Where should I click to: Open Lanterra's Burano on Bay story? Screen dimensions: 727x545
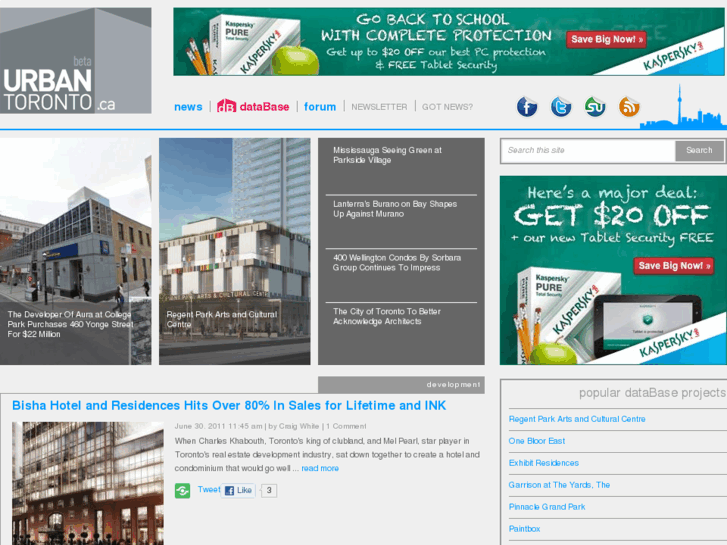coord(395,209)
